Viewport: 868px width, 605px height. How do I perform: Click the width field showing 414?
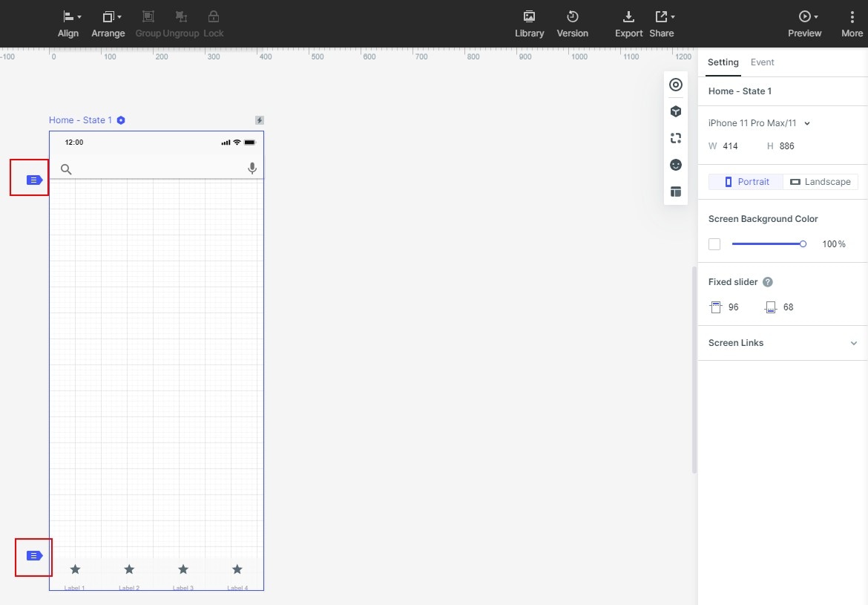pos(730,146)
